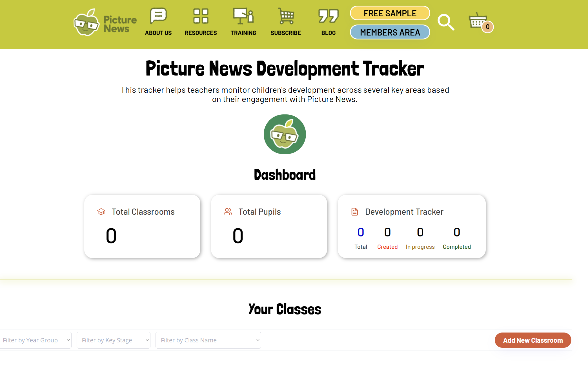Expand the Filter by Key Stage dropdown

114,340
